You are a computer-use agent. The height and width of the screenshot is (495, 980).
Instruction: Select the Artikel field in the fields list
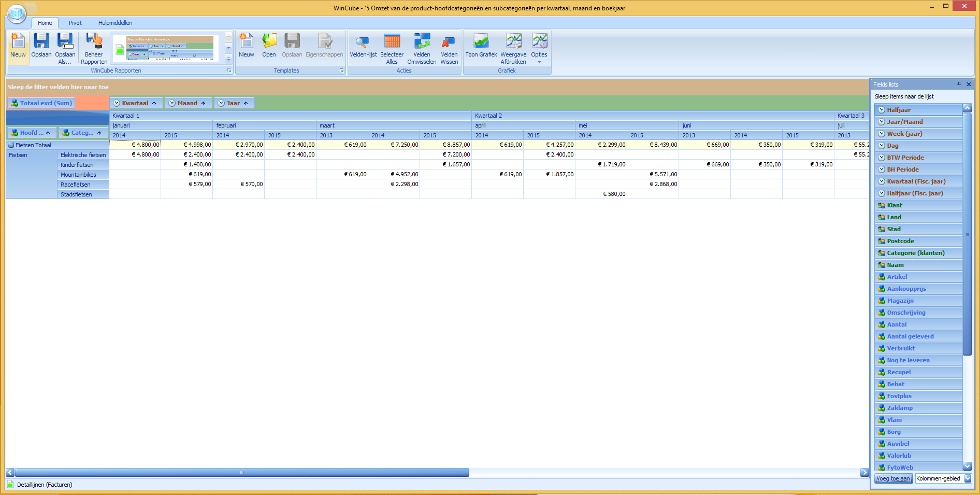click(x=918, y=277)
